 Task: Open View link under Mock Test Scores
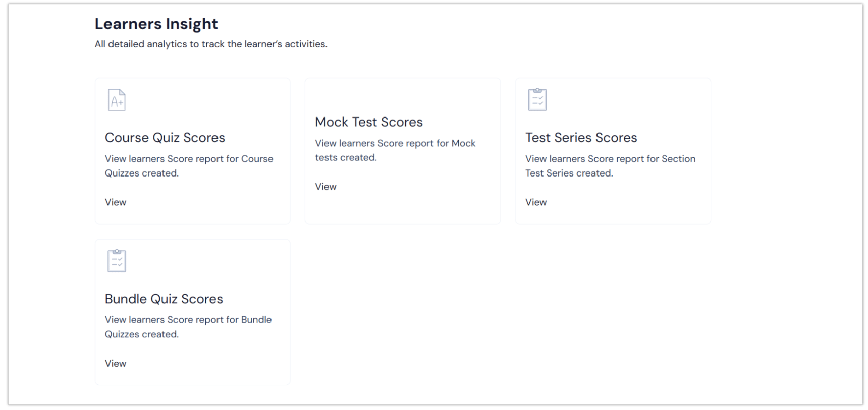tap(325, 187)
